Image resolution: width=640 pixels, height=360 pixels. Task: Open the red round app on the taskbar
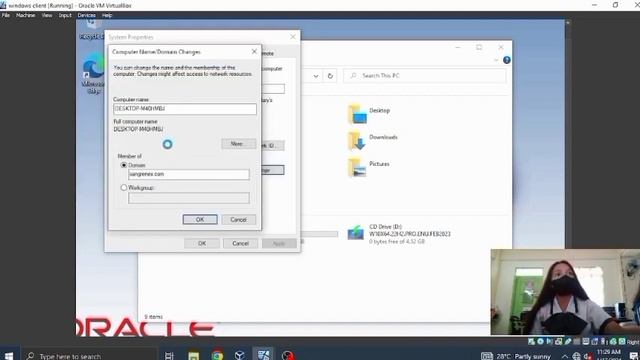[x=288, y=356]
